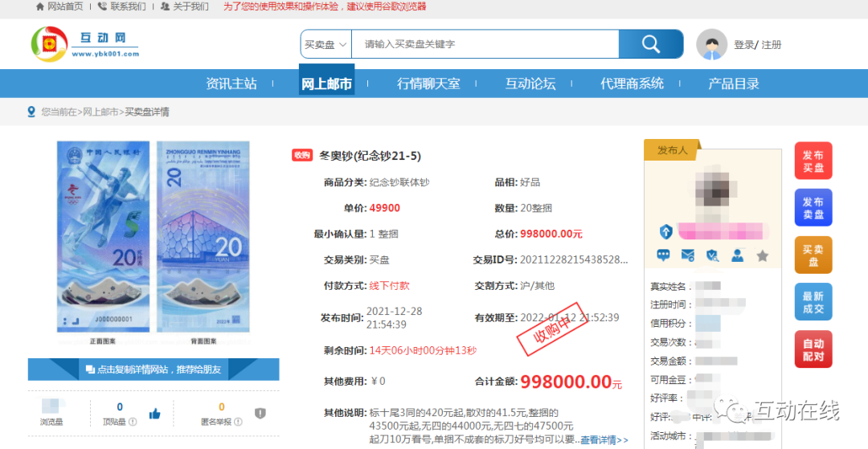Click 有效期至 date 2022-01-12
The width and height of the screenshot is (868, 449).
click(x=570, y=317)
